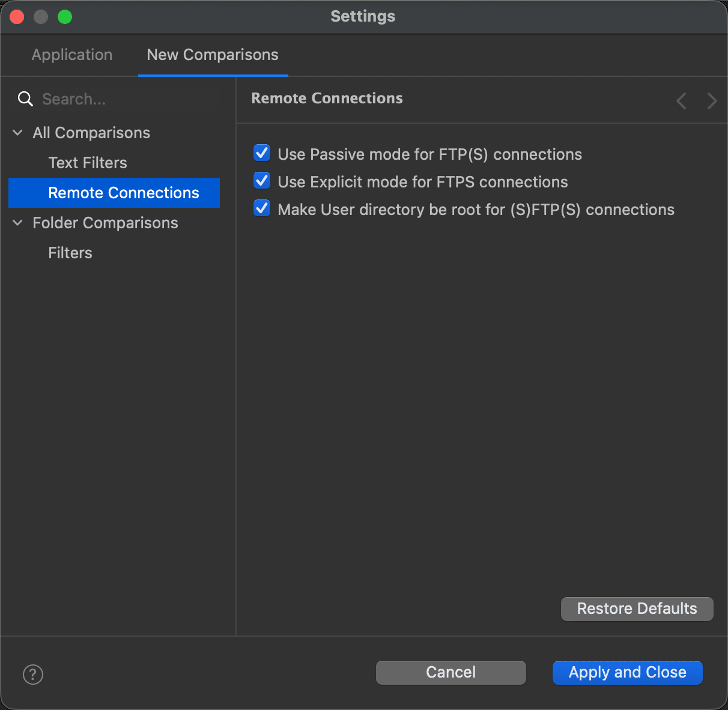This screenshot has height=710, width=728.
Task: Go to previous settings page arrow
Action: pos(681,100)
